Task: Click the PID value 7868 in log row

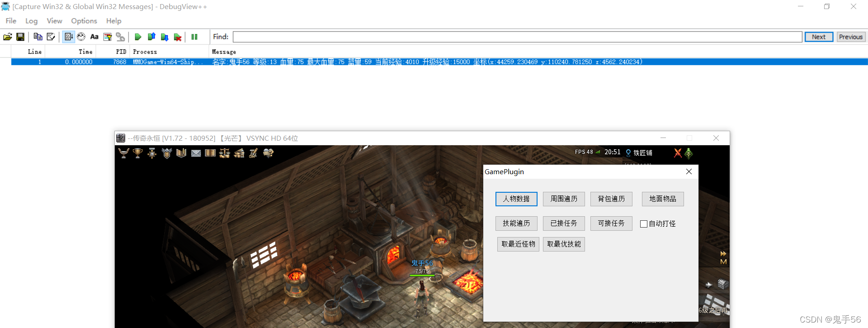Action: (120, 62)
